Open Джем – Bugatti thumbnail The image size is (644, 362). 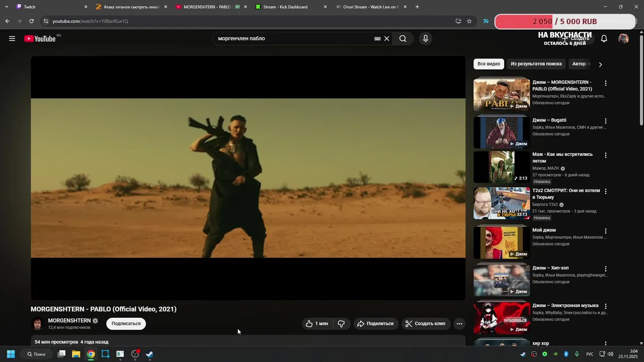(x=502, y=132)
